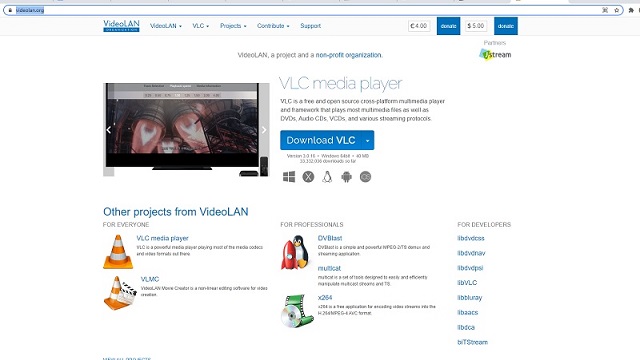The height and width of the screenshot is (360, 640).
Task: Open the libbluray developer link
Action: click(x=470, y=298)
